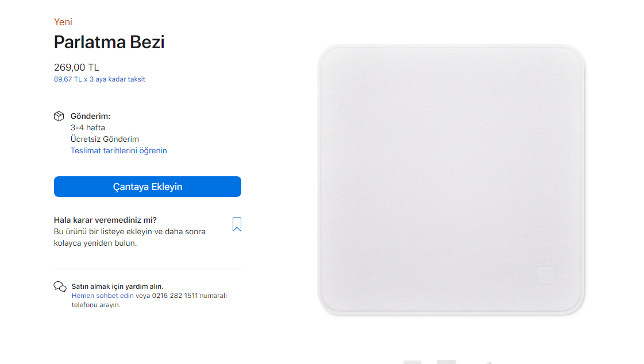This screenshot has width=644, height=364.
Task: Click the Ücretsiz Gönderim shipping text
Action: (x=105, y=139)
